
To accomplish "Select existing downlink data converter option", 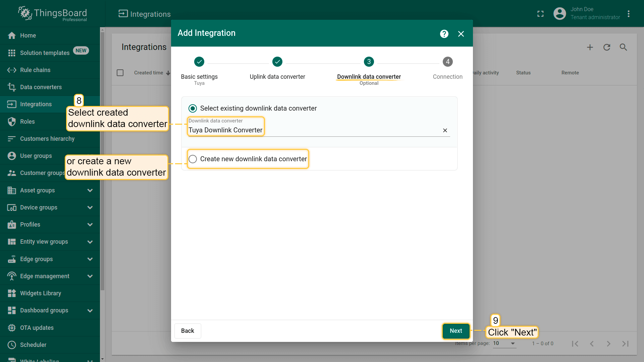I will point(193,108).
